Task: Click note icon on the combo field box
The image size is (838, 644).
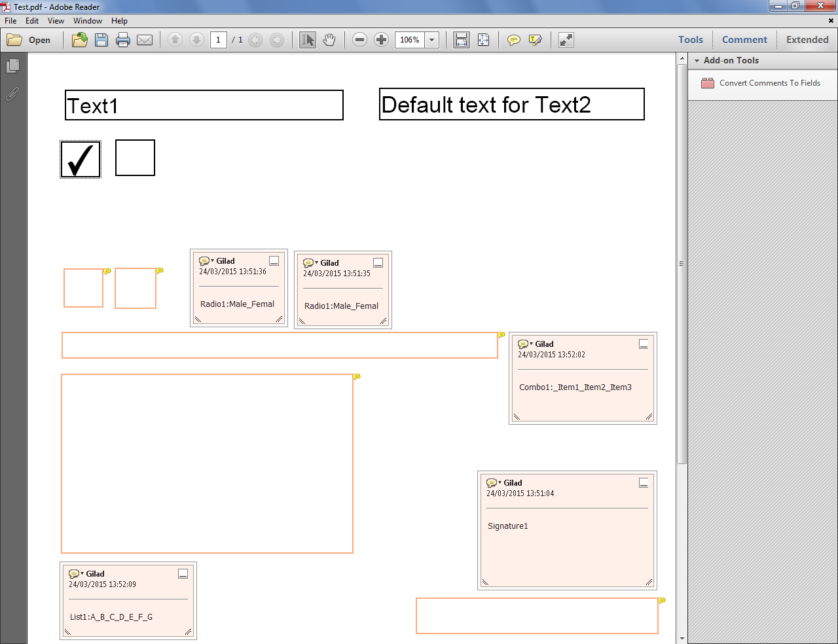Action: click(x=501, y=334)
